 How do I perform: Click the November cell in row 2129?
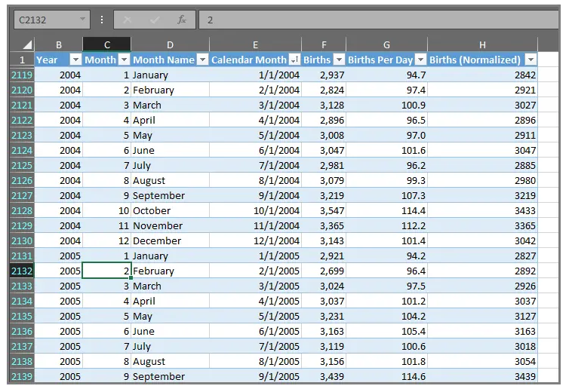171,225
